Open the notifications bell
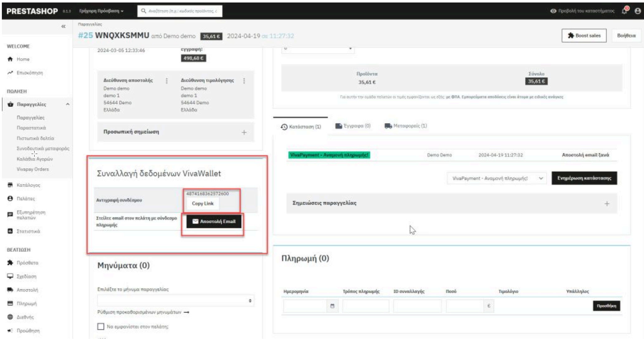 pos(625,11)
